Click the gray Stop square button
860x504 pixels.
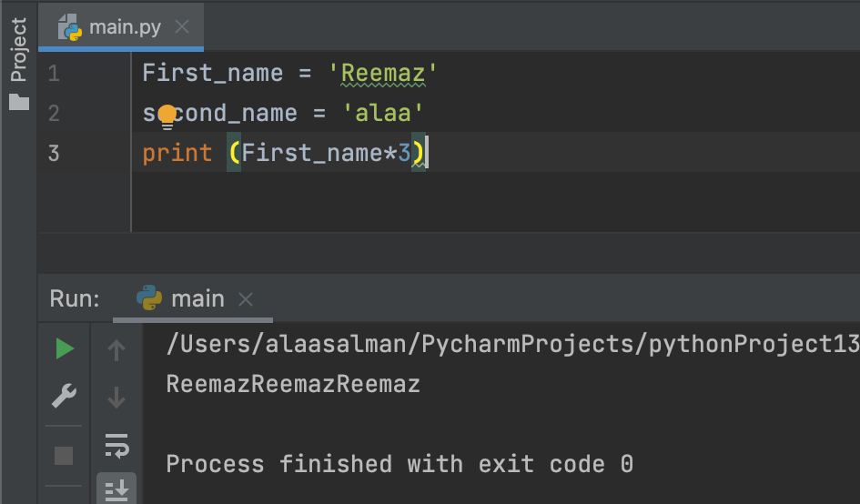(x=64, y=456)
